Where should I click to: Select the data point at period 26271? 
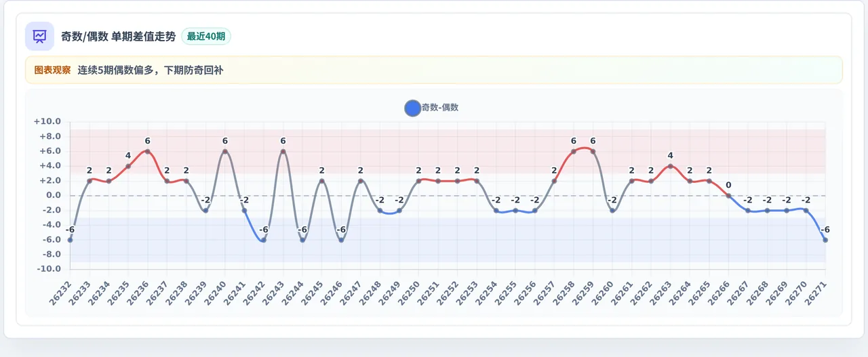(825, 240)
